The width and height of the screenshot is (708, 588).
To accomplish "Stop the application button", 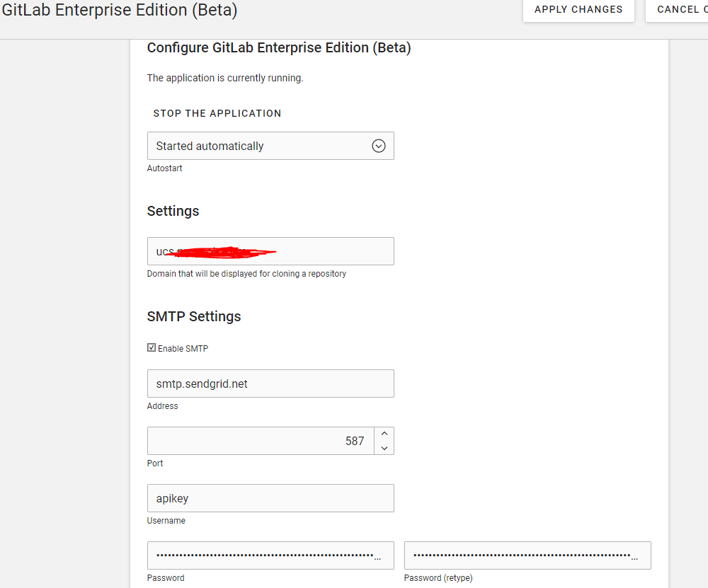I will coord(217,113).
